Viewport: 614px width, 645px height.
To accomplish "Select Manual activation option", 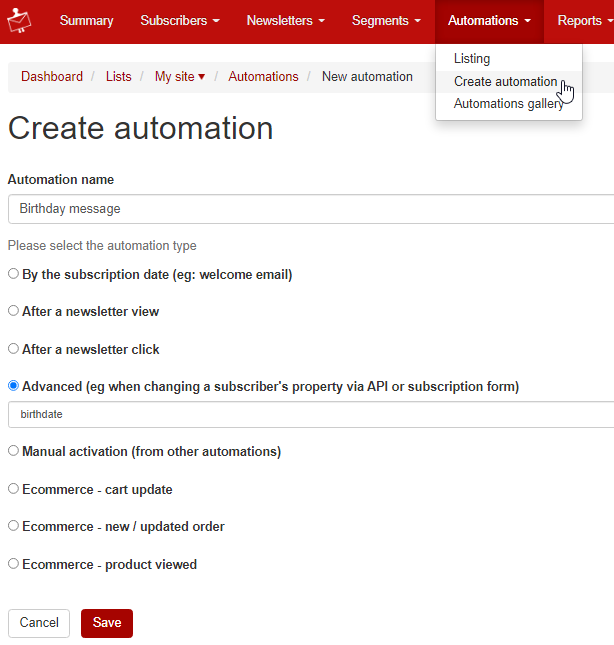I will point(14,450).
